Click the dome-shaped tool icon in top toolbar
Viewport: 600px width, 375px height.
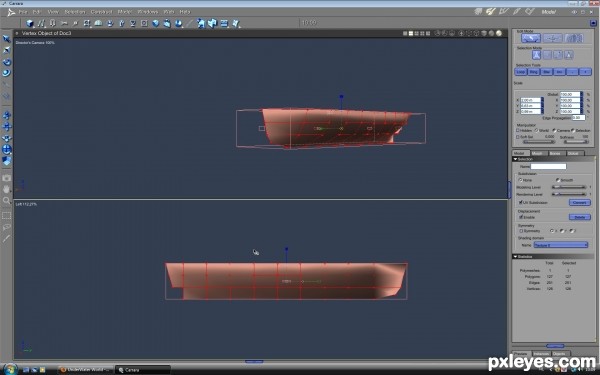click(98, 24)
